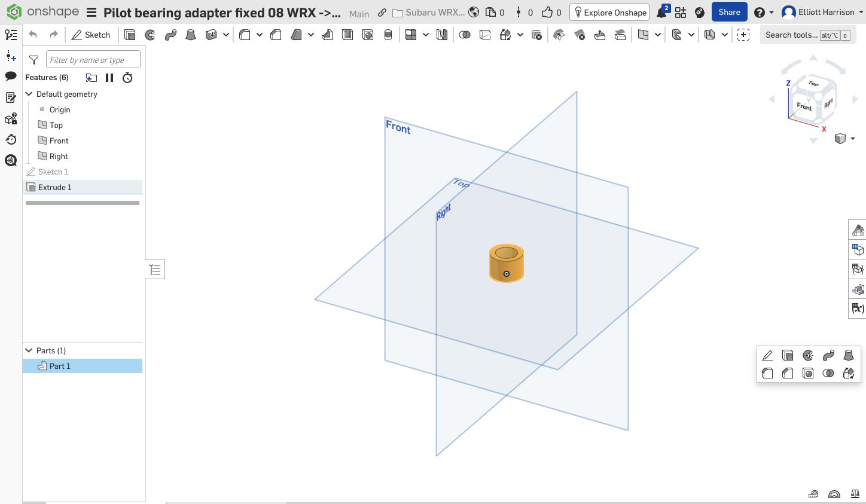This screenshot has height=504, width=866.
Task: Select the Chamfer tool in the top toolbar
Action: click(276, 35)
